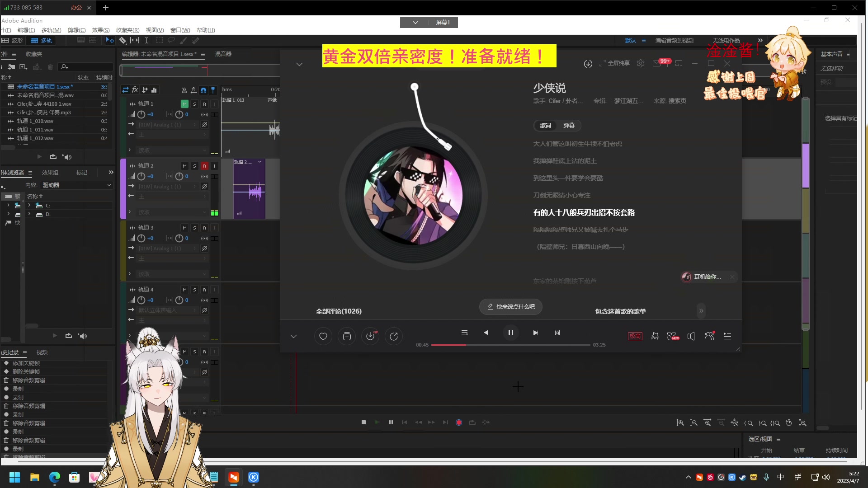Skip to next track in music player
This screenshot has width=868, height=488.
pos(536,333)
